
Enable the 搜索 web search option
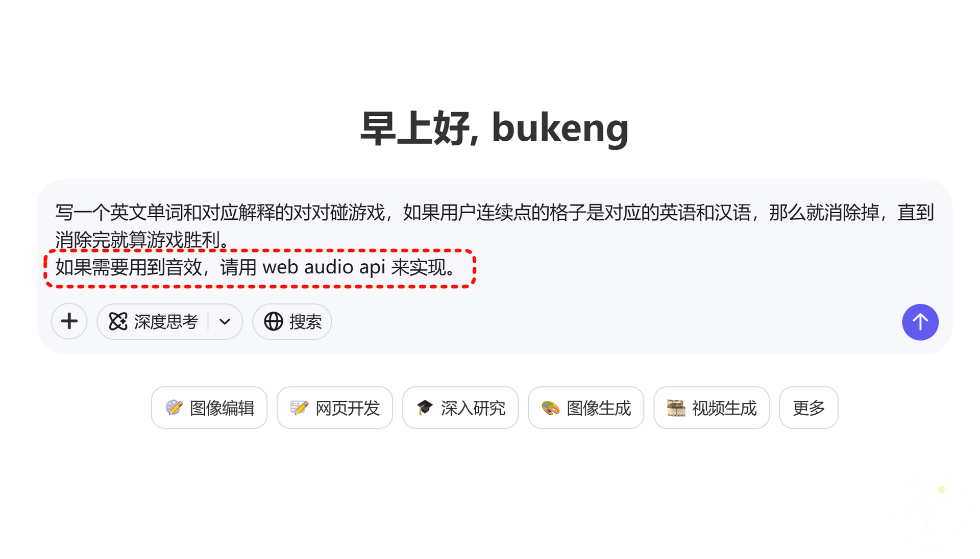[292, 322]
